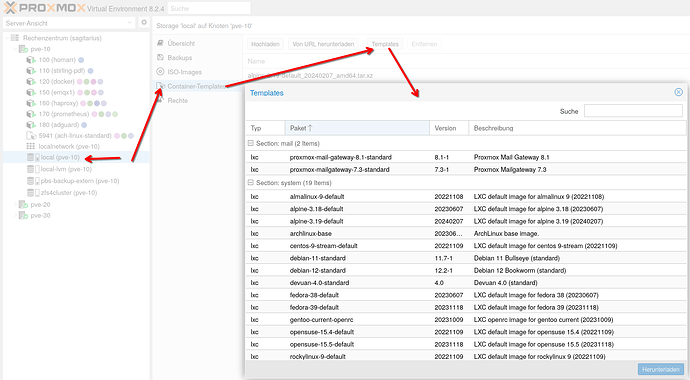Collapse the pve-10 node tree

point(15,49)
